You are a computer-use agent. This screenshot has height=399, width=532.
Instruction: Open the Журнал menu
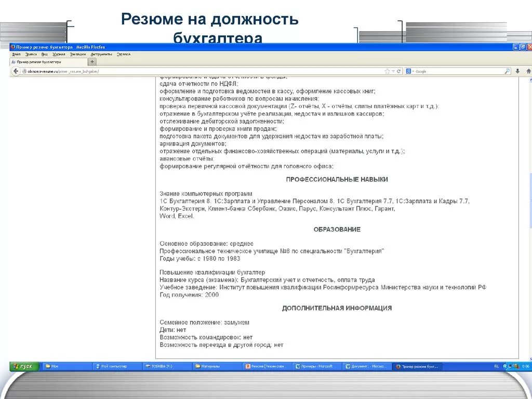click(x=59, y=54)
